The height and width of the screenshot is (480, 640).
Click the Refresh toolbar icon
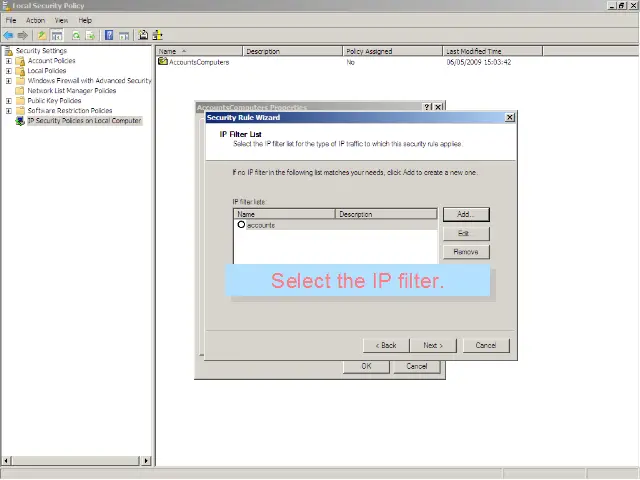coord(76,35)
